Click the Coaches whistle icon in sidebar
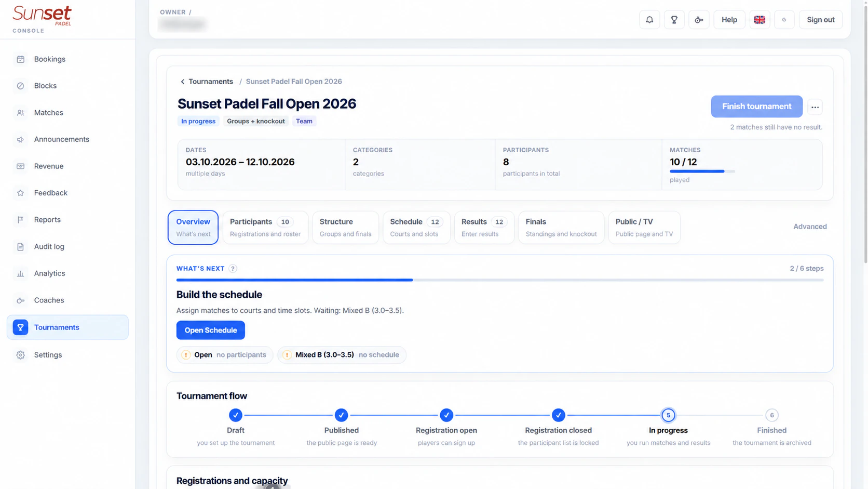This screenshot has width=868, height=489. [x=20, y=300]
